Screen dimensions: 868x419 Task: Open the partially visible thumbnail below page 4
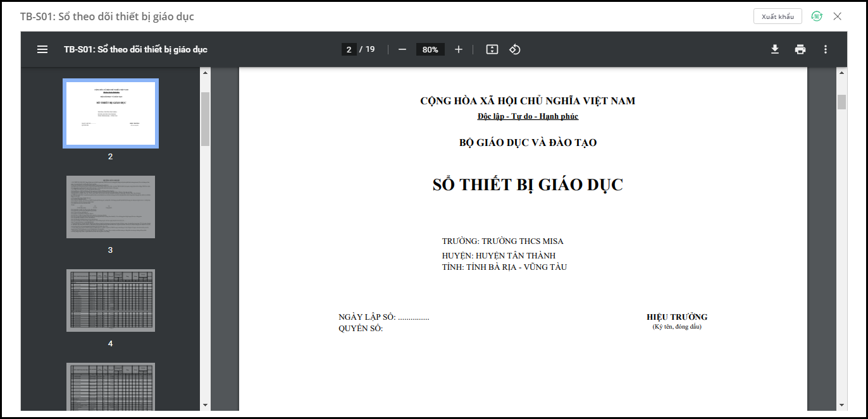(x=111, y=387)
